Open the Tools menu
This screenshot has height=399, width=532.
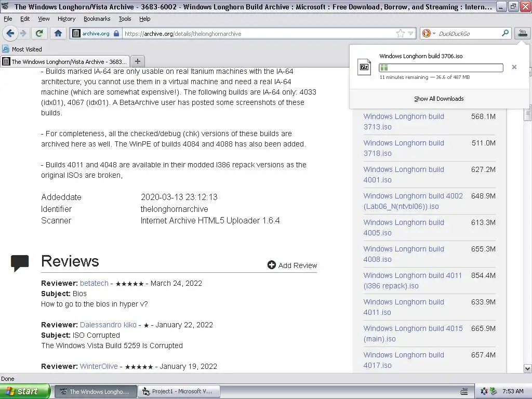[125, 19]
